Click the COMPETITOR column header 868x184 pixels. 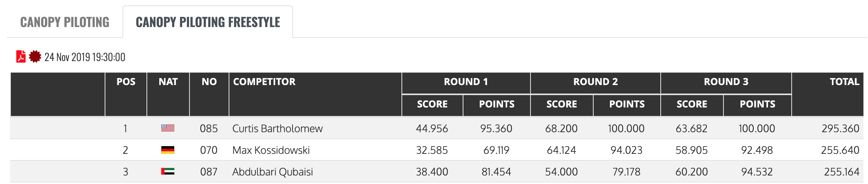264,82
